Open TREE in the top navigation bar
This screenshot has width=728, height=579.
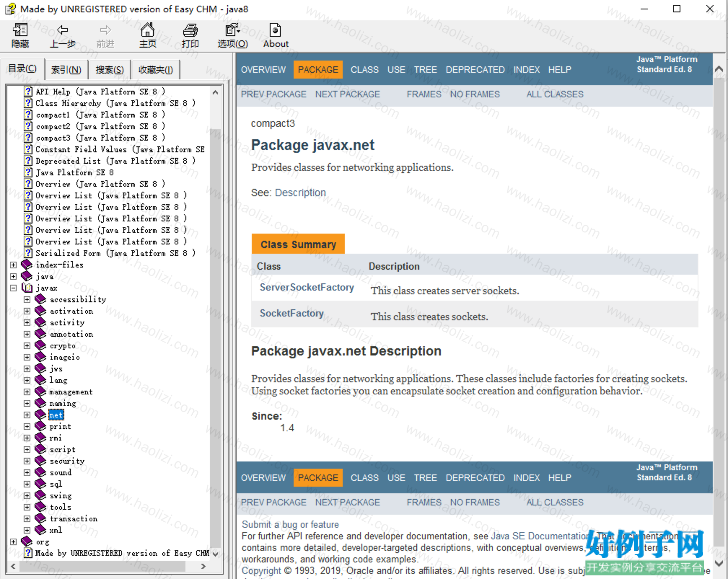click(x=425, y=70)
